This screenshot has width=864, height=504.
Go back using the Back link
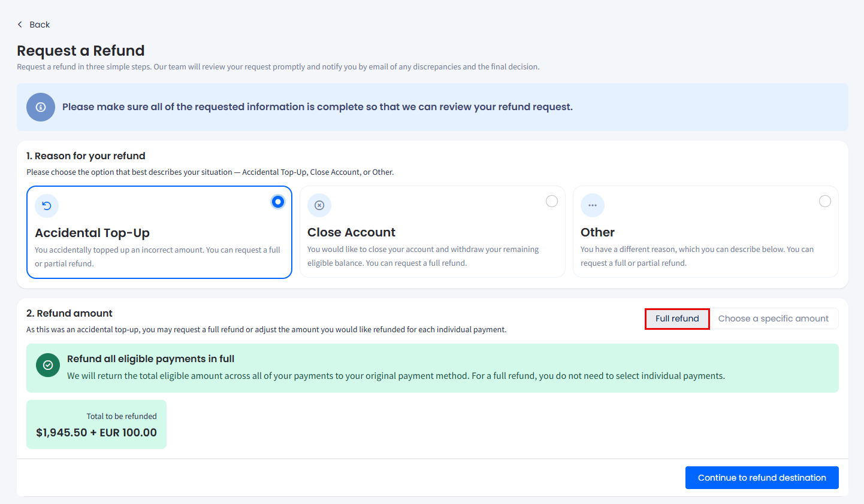[34, 25]
